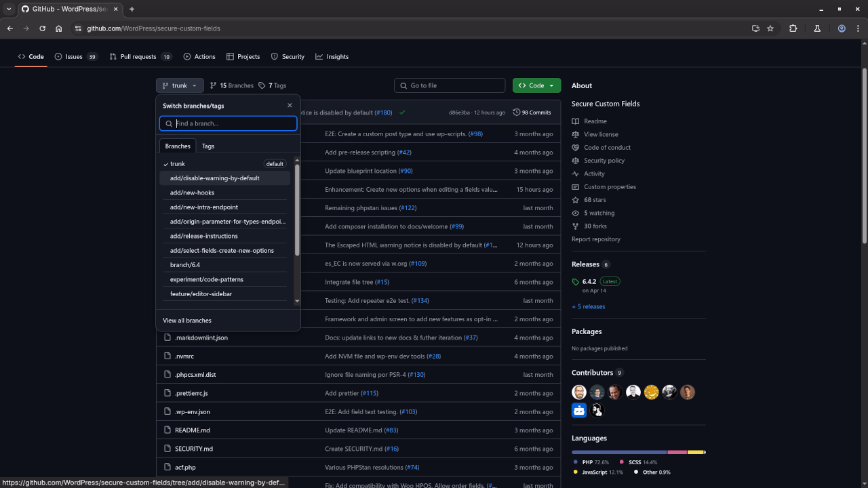Viewport: 868px width, 488px height.
Task: Open the 7 Tags link
Action: coord(273,85)
